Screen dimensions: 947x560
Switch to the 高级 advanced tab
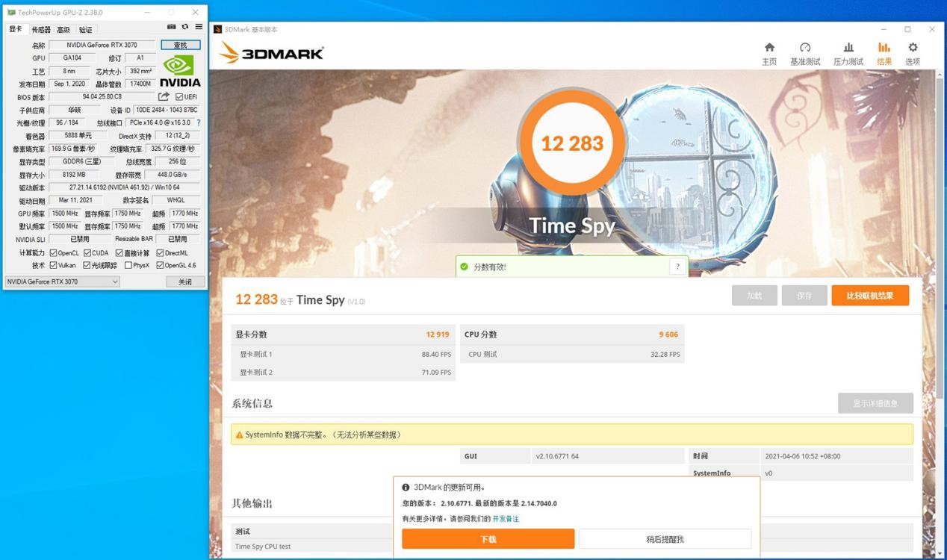[x=63, y=30]
